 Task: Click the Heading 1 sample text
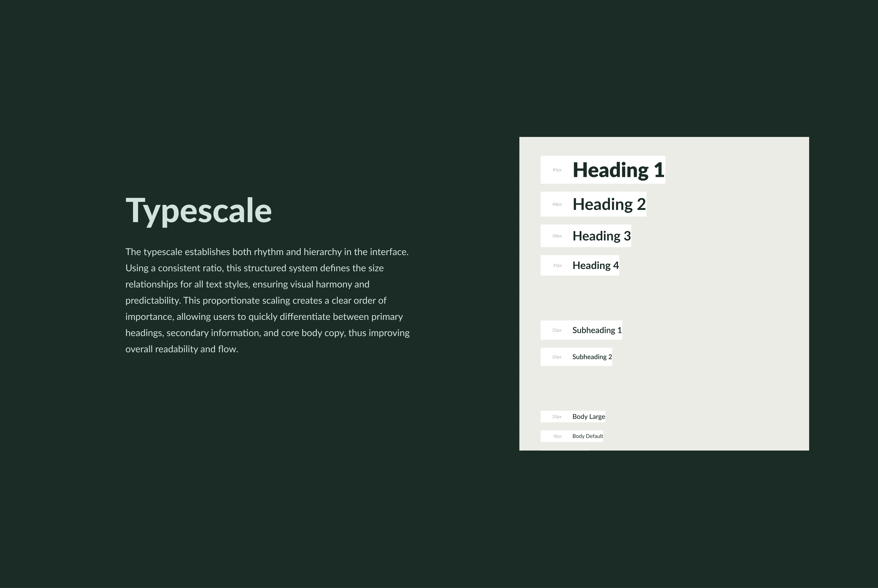[x=618, y=170]
